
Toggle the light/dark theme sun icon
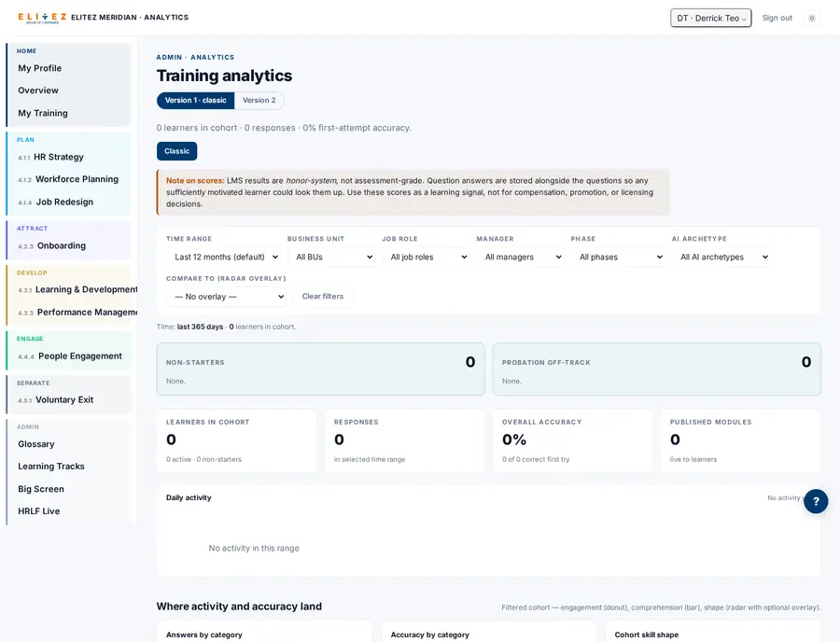click(x=812, y=18)
